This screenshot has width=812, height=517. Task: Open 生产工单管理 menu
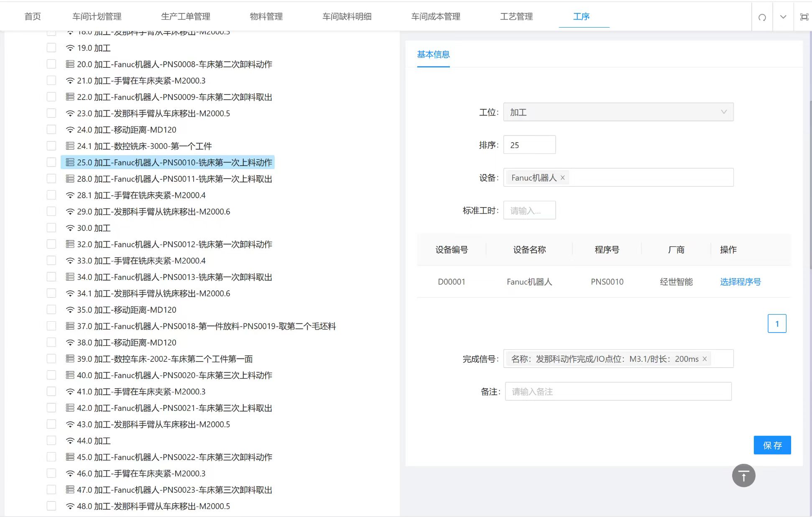click(186, 16)
